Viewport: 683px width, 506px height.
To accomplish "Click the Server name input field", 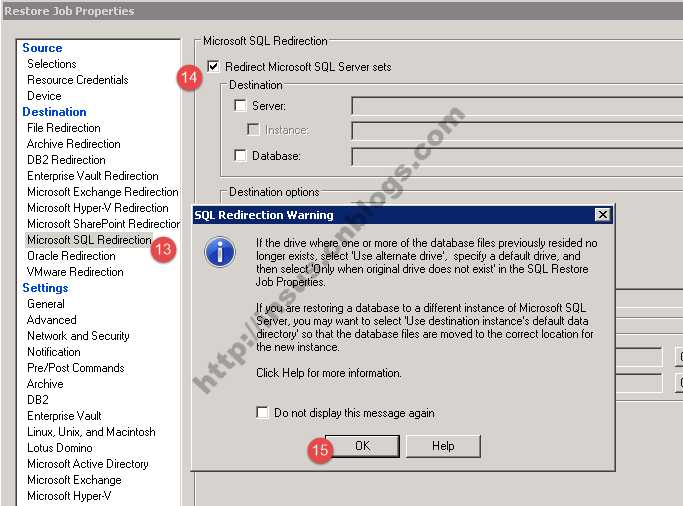I will coord(517,106).
